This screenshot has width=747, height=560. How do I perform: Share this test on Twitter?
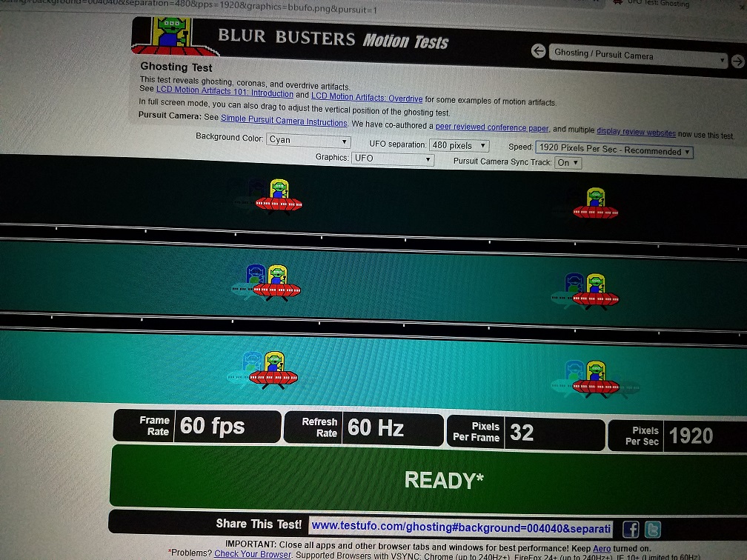pyautogui.click(x=653, y=530)
